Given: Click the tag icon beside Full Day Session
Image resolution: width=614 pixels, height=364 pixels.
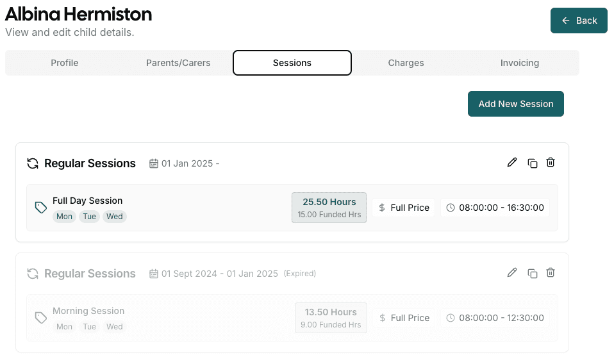Looking at the screenshot, I should pos(41,208).
